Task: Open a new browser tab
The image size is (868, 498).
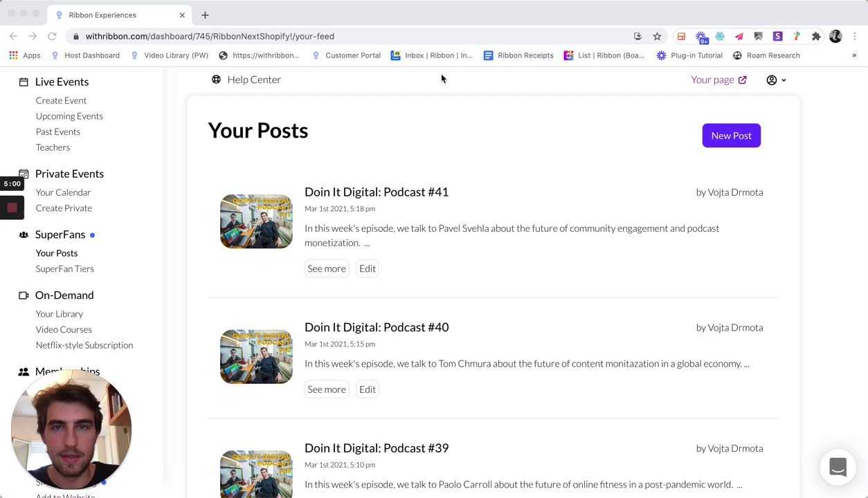Action: coord(205,15)
